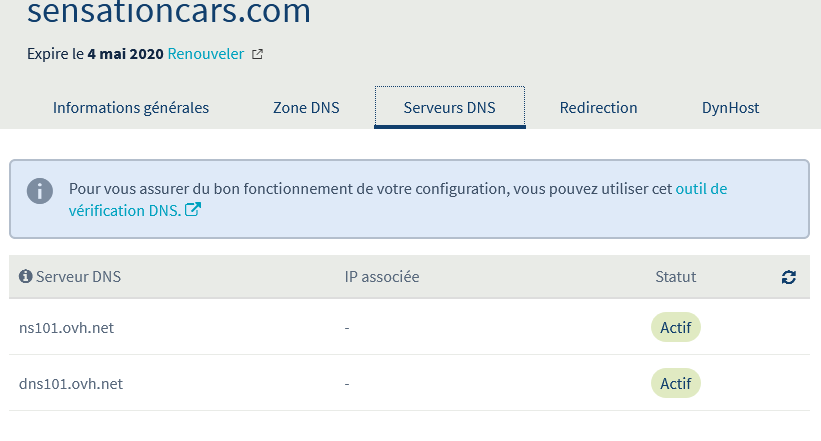Click the Actif badge for ns101.ovh.net

(x=675, y=327)
